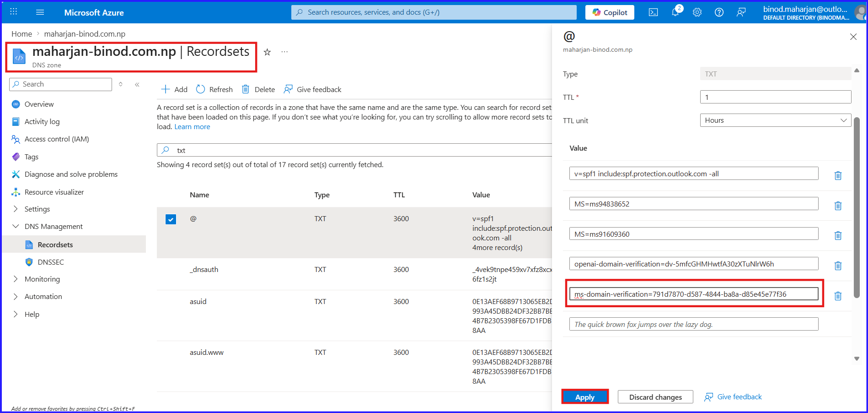Expand the Monitoring section
This screenshot has width=868, height=413.
coord(42,279)
